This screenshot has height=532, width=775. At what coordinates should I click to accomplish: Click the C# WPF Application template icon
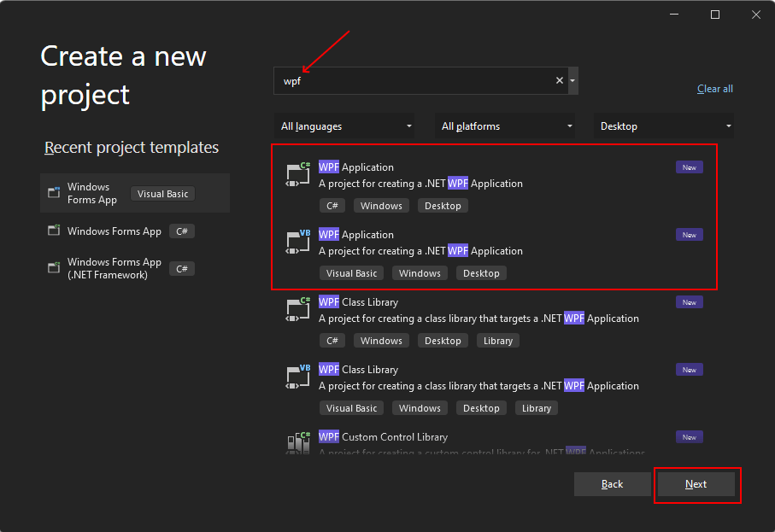click(x=296, y=174)
